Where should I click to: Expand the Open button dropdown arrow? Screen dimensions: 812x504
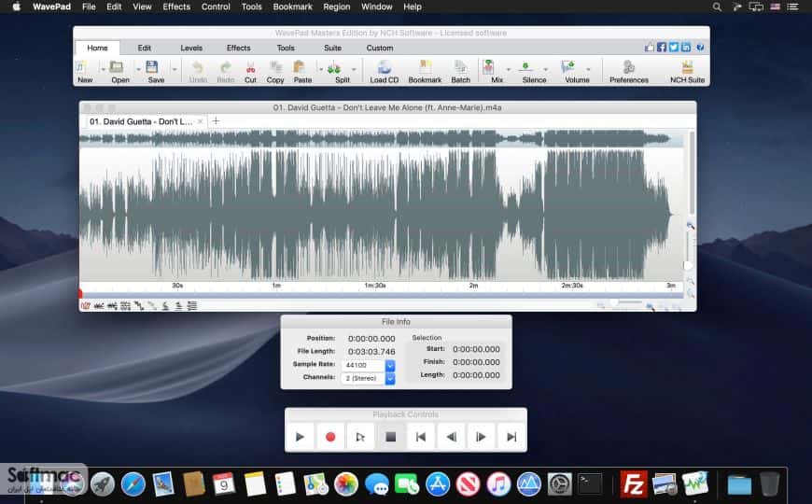tap(138, 69)
